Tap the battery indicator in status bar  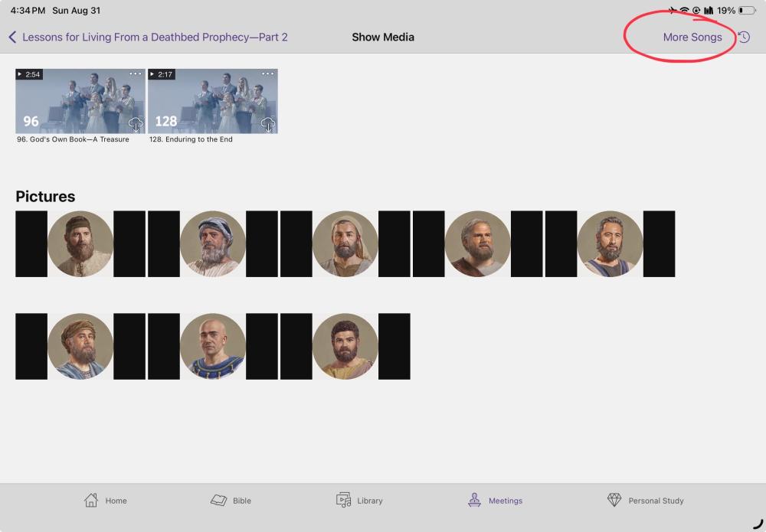pyautogui.click(x=746, y=11)
